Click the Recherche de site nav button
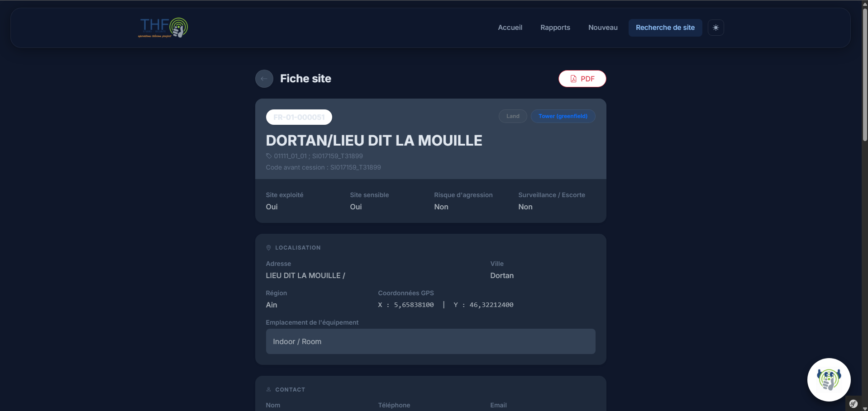The image size is (868, 411). pos(665,28)
